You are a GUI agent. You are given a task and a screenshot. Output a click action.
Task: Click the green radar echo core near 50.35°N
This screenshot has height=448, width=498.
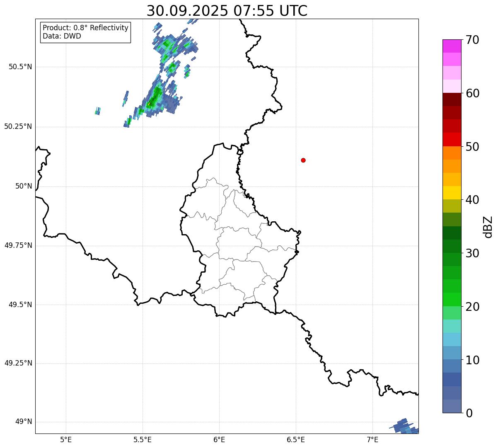(x=155, y=98)
